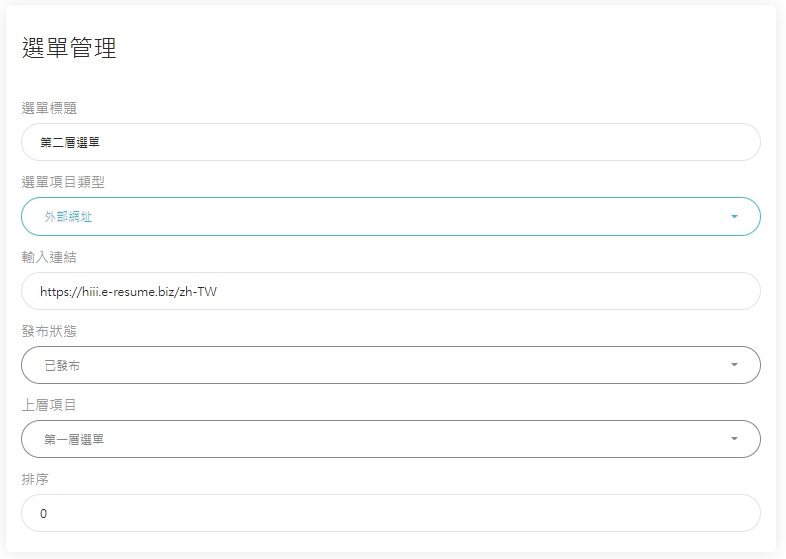Click the 排序 field label
The image size is (786, 559).
pyautogui.click(x=36, y=479)
